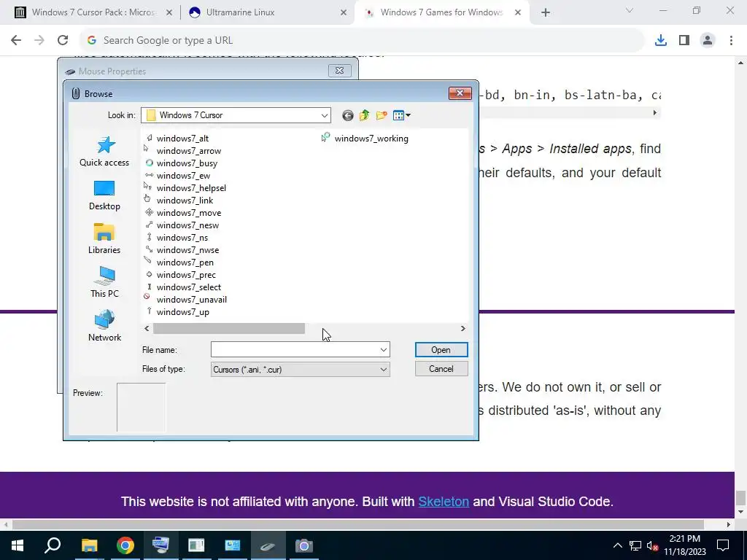Select Libraries in places bar
Image resolution: width=747 pixels, height=560 pixels.
[104, 239]
